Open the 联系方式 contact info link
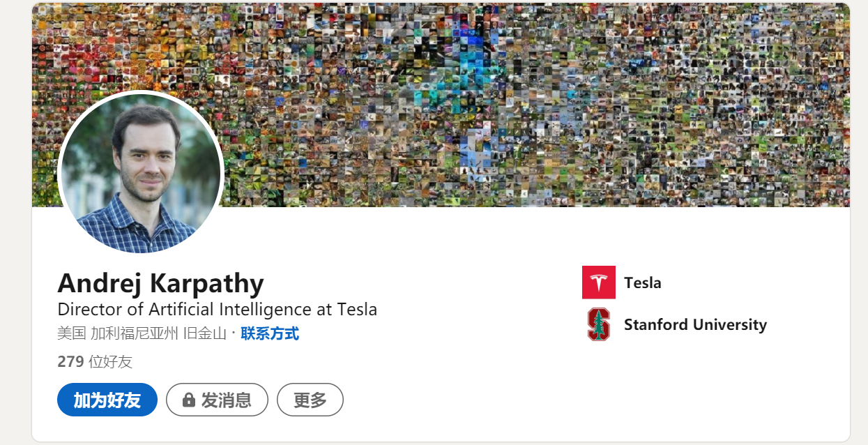Image resolution: width=868 pixels, height=445 pixels. tap(270, 333)
